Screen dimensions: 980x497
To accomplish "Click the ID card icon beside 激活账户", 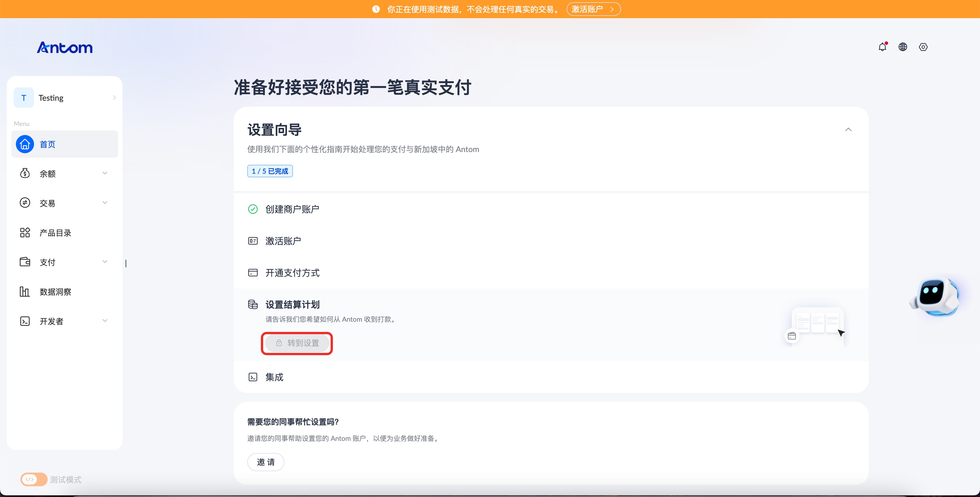I will [253, 241].
